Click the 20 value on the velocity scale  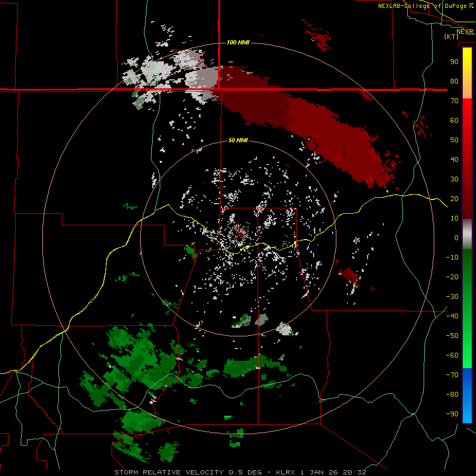454,199
